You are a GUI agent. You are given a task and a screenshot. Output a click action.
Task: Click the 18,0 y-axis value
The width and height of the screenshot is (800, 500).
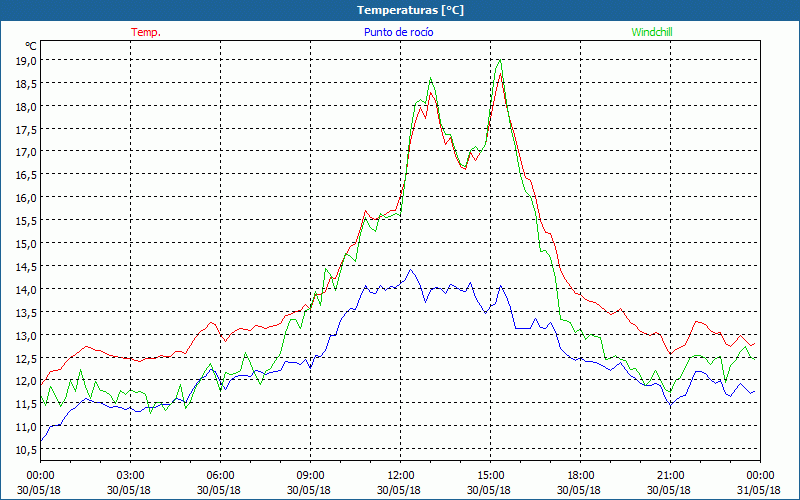pos(27,107)
